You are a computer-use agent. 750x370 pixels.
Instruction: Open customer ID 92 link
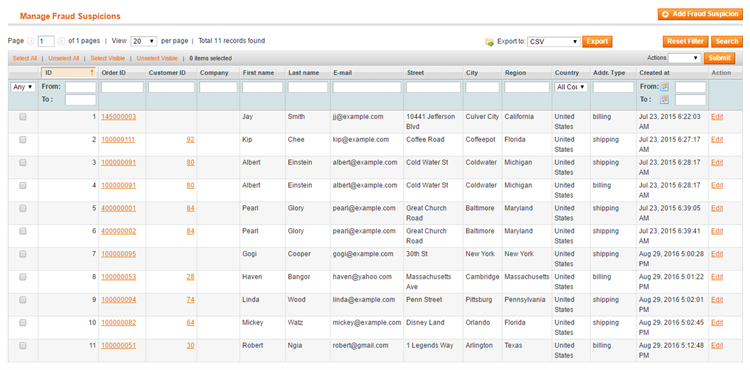(190, 140)
